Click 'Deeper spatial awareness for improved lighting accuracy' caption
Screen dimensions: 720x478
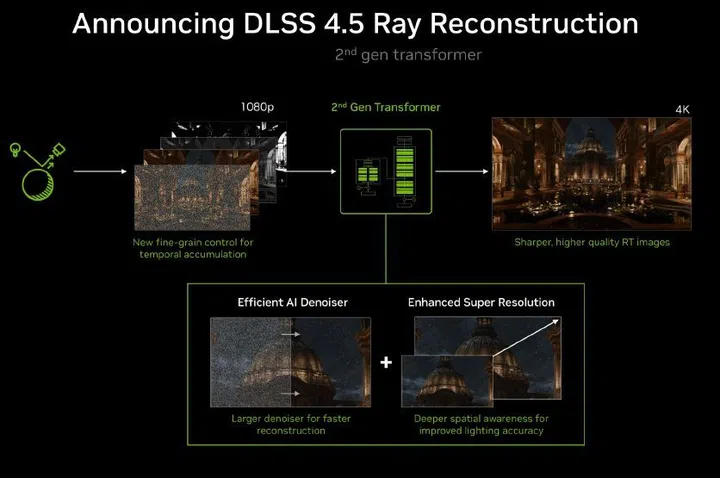pyautogui.click(x=481, y=425)
